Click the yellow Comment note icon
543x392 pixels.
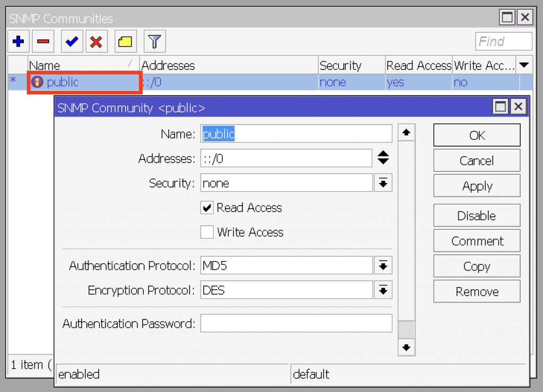(x=125, y=42)
